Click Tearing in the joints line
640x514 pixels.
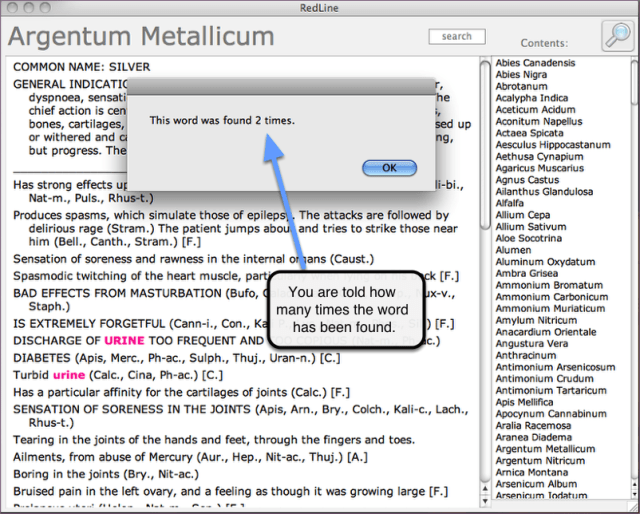tap(214, 440)
